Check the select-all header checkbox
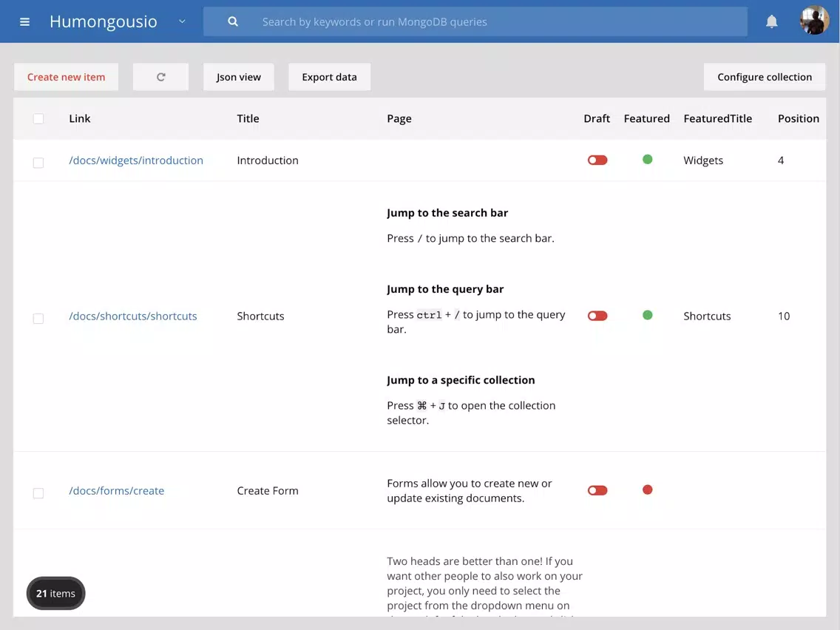This screenshot has height=630, width=840. point(38,119)
